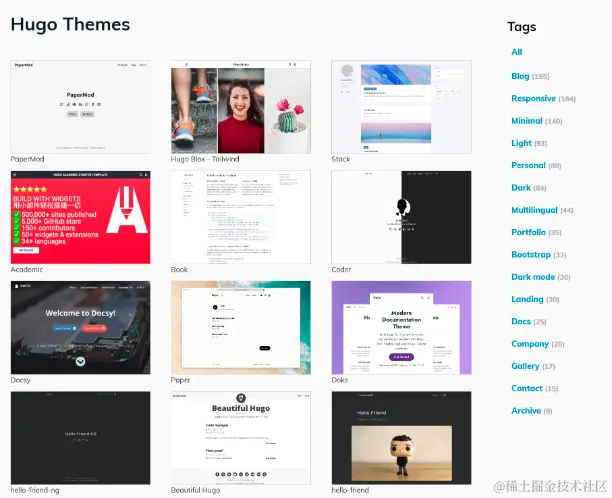Viewport: 612px width, 498px height.
Task: Open the Beautiful Hugo theme thumbnail
Action: tap(241, 438)
